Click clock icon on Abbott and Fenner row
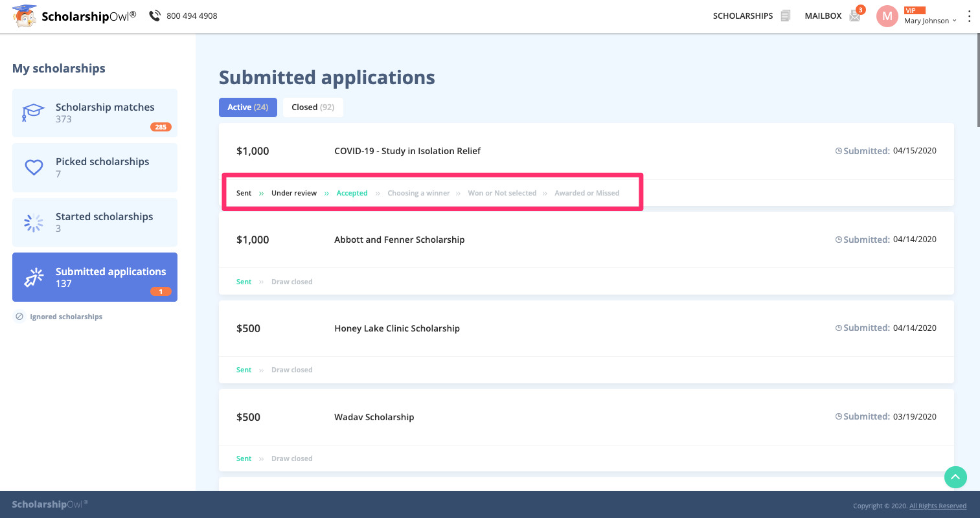980x518 pixels. pyautogui.click(x=839, y=240)
